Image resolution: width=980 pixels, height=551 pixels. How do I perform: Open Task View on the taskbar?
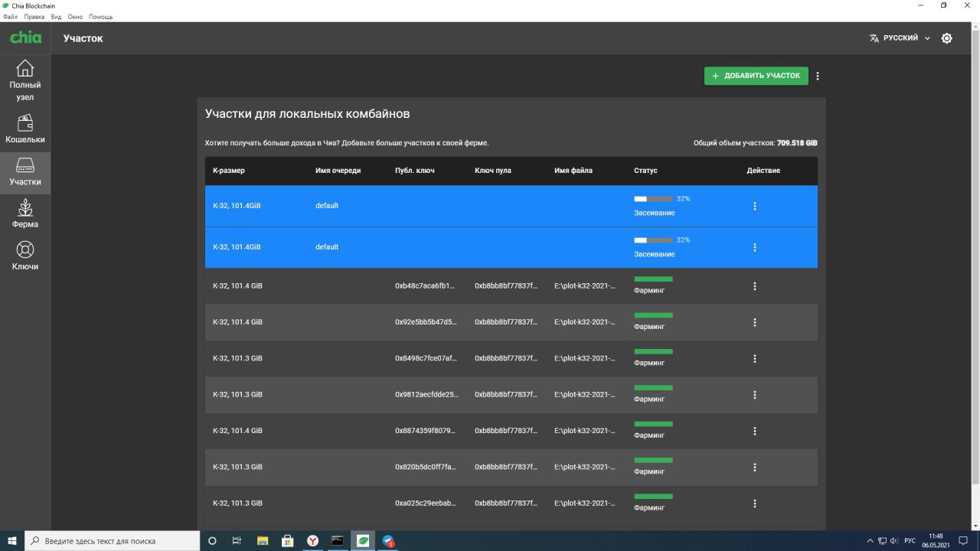237,541
